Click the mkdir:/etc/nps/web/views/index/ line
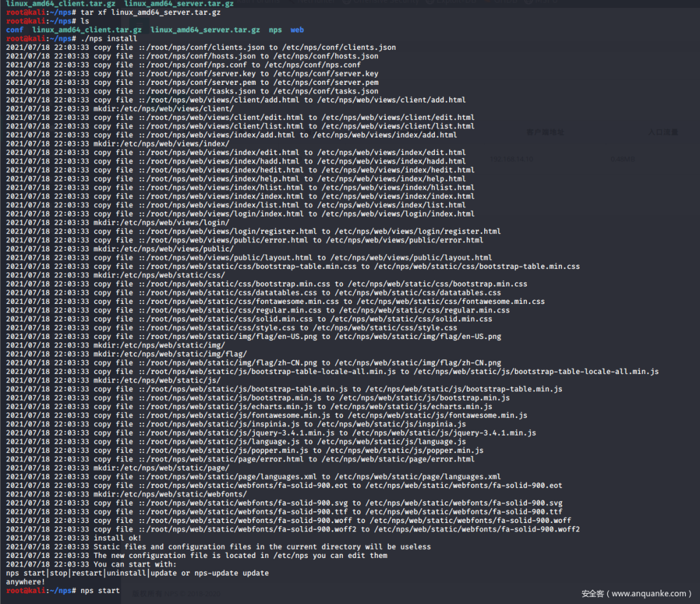The width and height of the screenshot is (700, 604). [117, 144]
